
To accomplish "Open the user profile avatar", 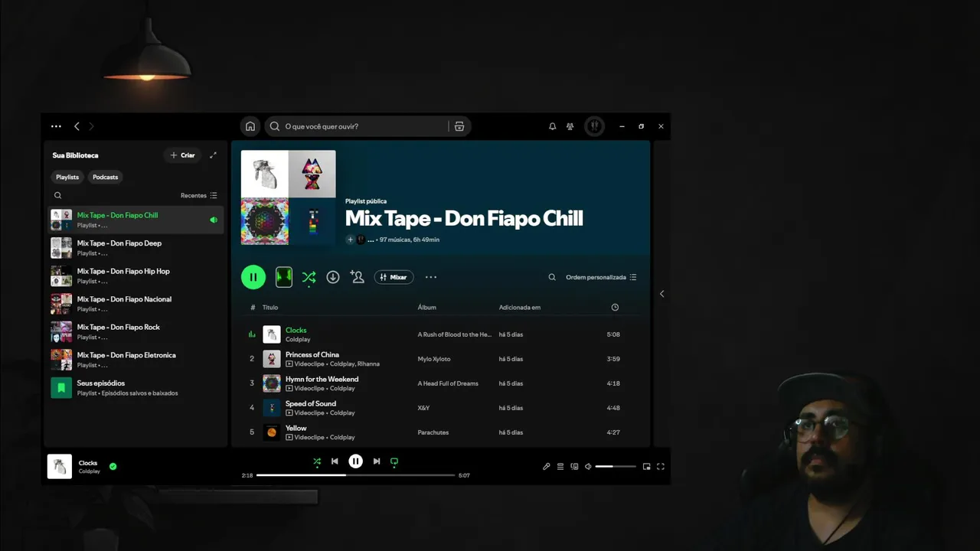I will pyautogui.click(x=594, y=126).
